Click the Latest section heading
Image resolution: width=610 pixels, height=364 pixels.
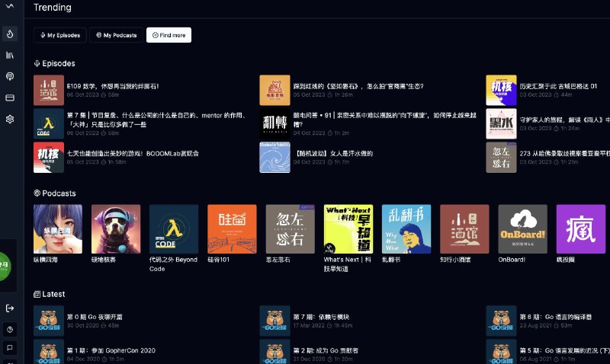50,294
